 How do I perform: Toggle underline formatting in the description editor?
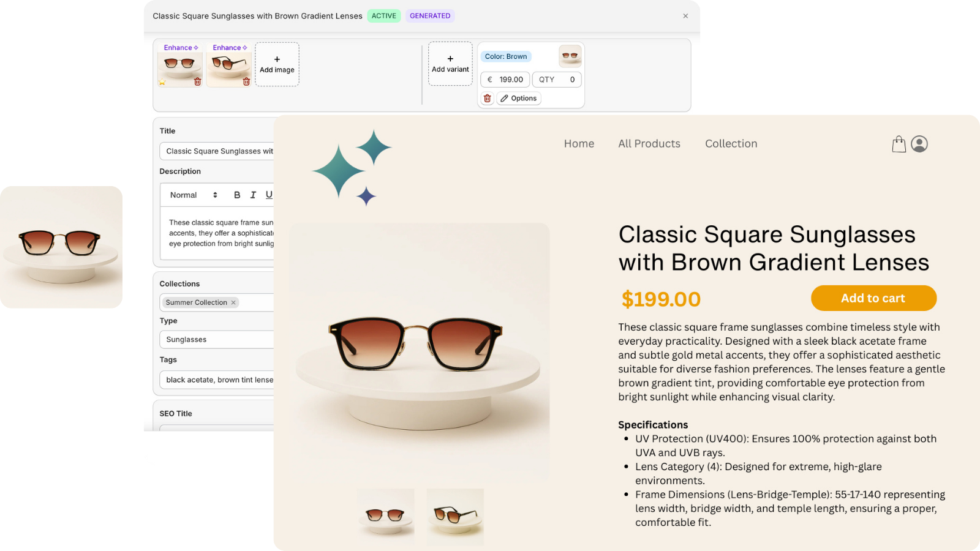pos(269,195)
